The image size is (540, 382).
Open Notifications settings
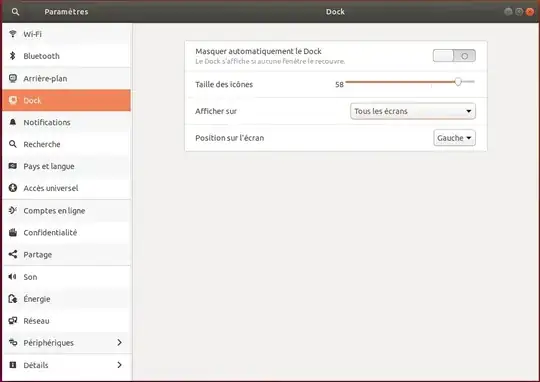coord(66,122)
